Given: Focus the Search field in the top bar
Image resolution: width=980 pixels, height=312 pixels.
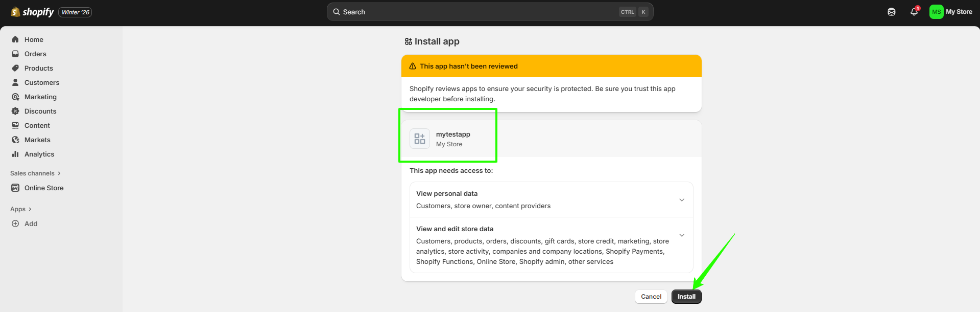Looking at the screenshot, I should point(480,12).
